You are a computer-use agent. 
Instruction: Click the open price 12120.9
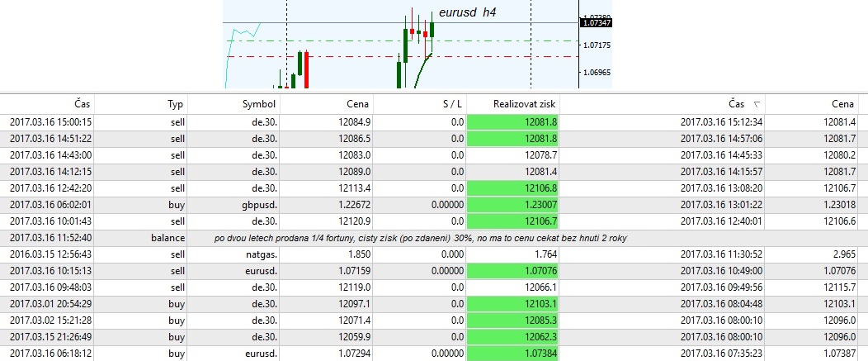(355, 222)
